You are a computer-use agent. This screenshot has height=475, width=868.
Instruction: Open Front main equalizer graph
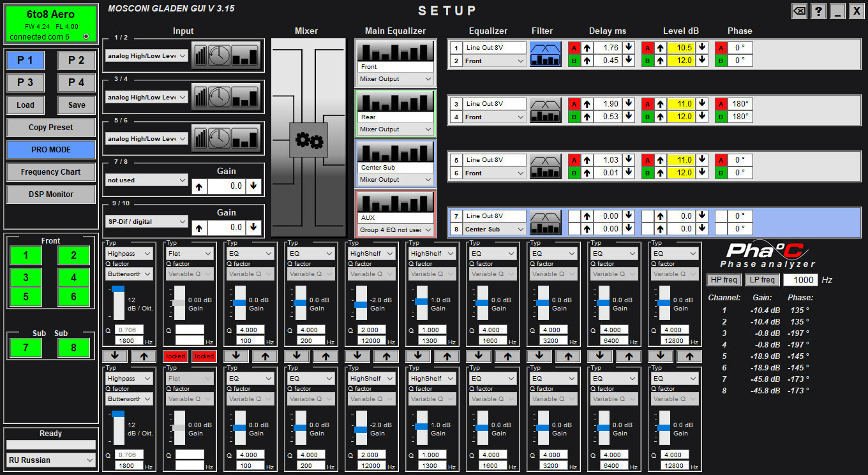tap(395, 51)
